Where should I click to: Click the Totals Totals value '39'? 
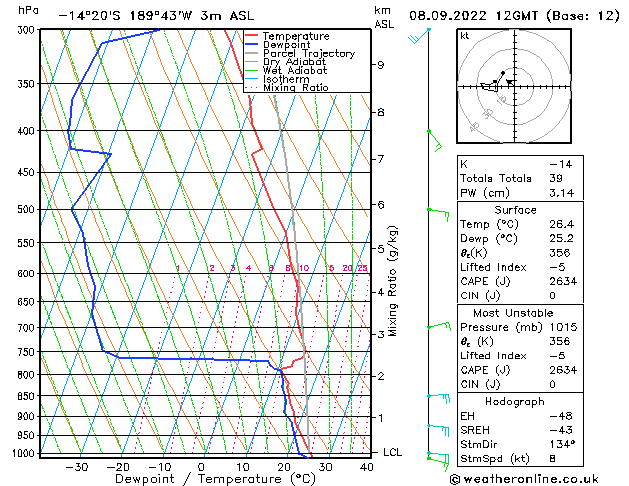click(x=556, y=178)
